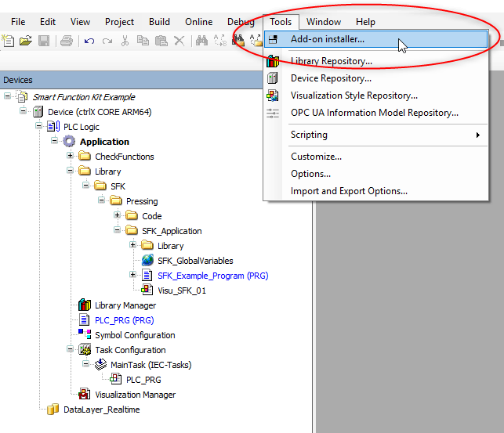Select DataLayer_Realtime tree item
Viewport: 504px width, 433px height.
102,410
